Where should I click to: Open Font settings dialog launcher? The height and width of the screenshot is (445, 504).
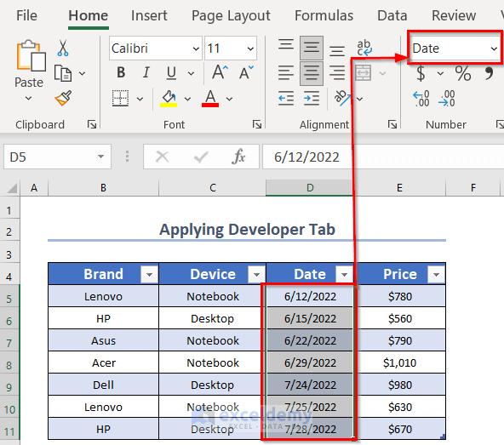click(257, 124)
